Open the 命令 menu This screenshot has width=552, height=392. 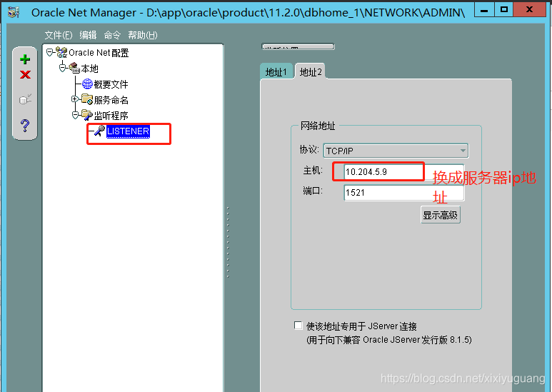tap(112, 35)
